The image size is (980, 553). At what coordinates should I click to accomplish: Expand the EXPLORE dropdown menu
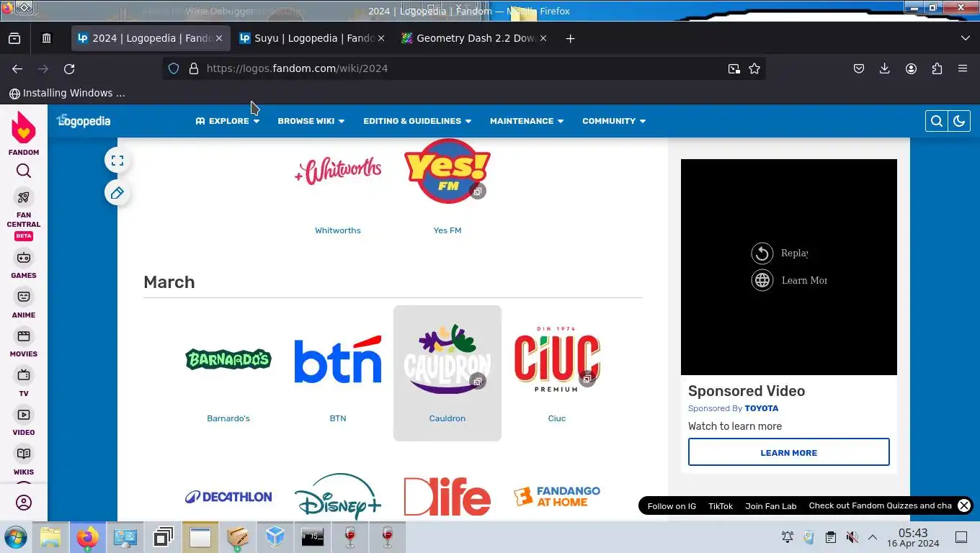tap(227, 121)
